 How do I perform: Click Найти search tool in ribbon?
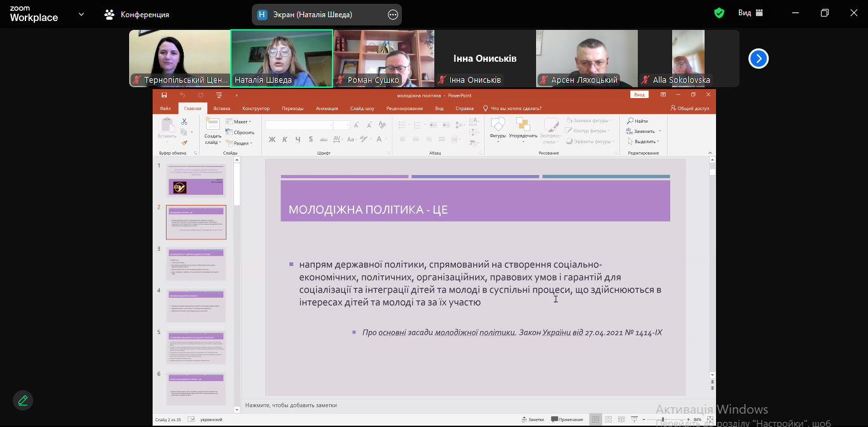pos(637,121)
